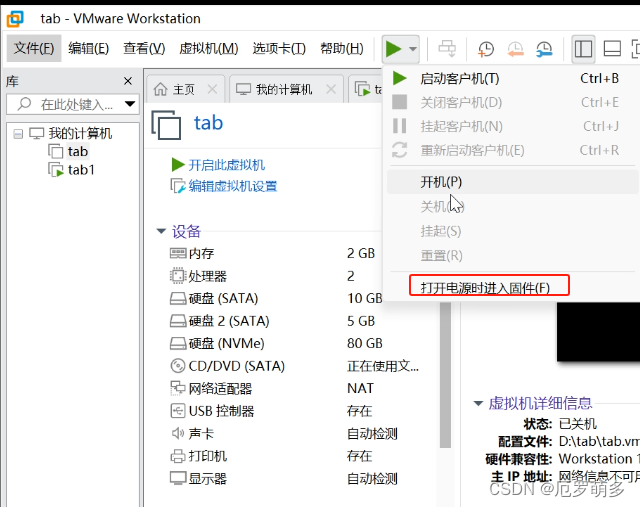640x507 pixels.
Task: Select the tab1 VM in library tree
Action: [81, 170]
